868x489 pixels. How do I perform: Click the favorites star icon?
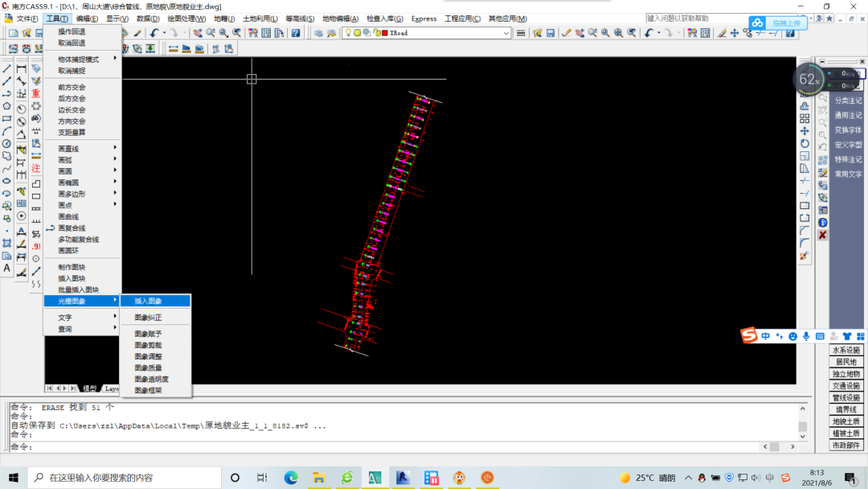(829, 18)
